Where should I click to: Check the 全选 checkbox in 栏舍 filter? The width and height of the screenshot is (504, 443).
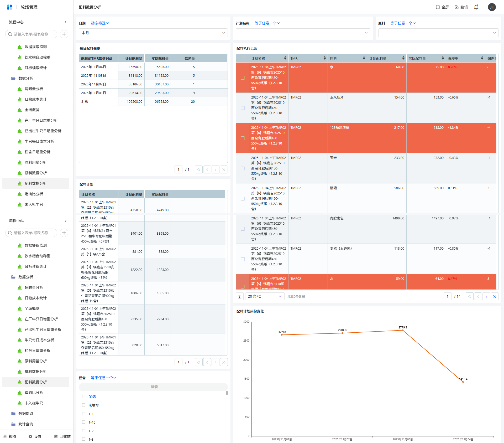(83, 396)
